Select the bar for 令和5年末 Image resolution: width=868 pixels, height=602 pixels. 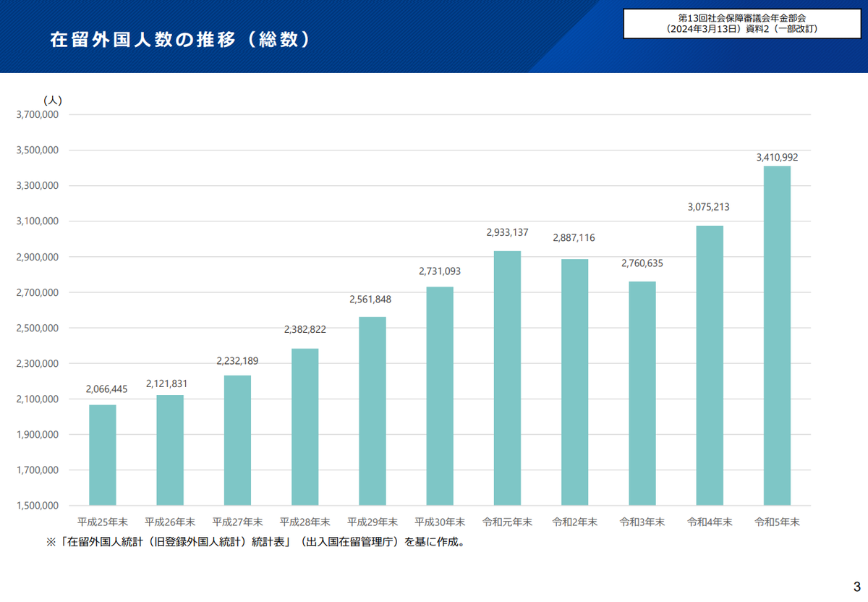click(x=775, y=333)
